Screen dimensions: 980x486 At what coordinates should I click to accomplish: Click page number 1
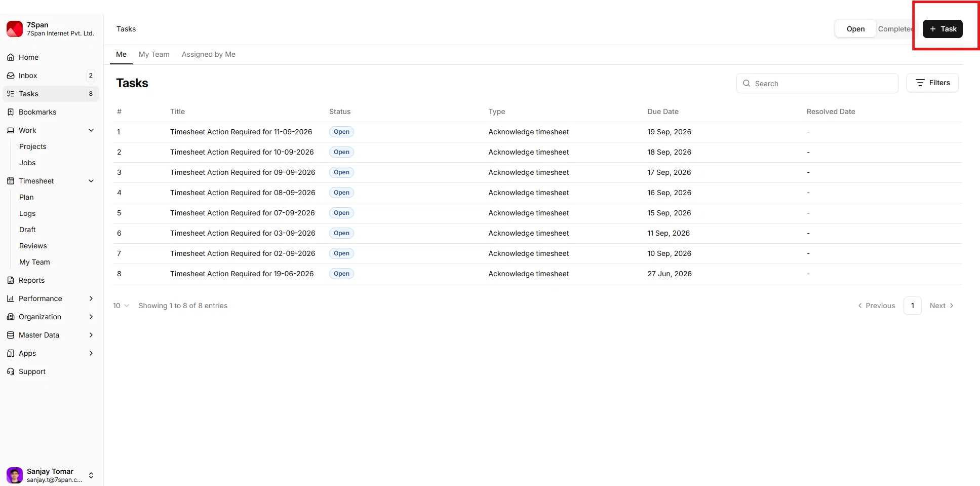[x=913, y=306]
